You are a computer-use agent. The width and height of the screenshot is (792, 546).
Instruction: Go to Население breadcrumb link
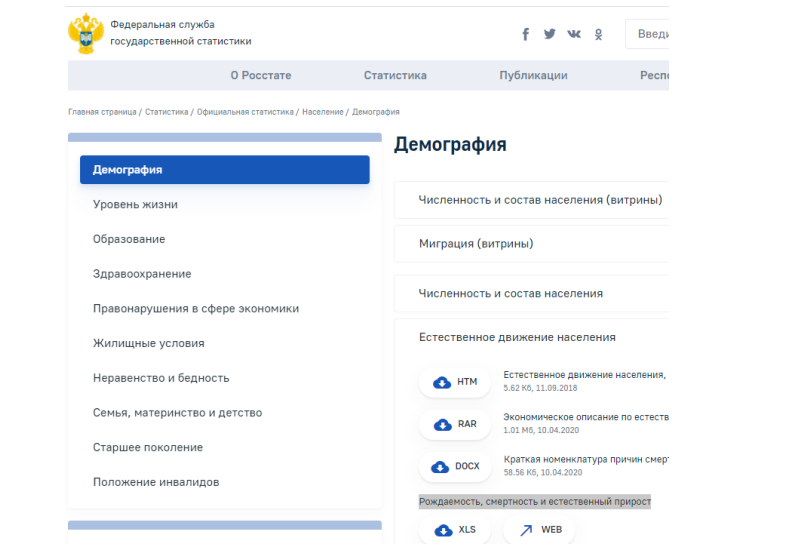323,112
